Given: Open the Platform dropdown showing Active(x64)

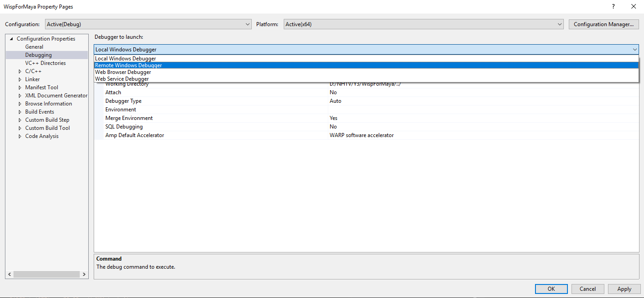Looking at the screenshot, I should click(424, 24).
